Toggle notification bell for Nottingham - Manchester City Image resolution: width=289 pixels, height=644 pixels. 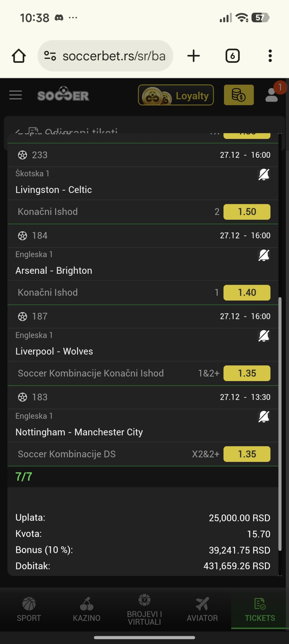[264, 417]
